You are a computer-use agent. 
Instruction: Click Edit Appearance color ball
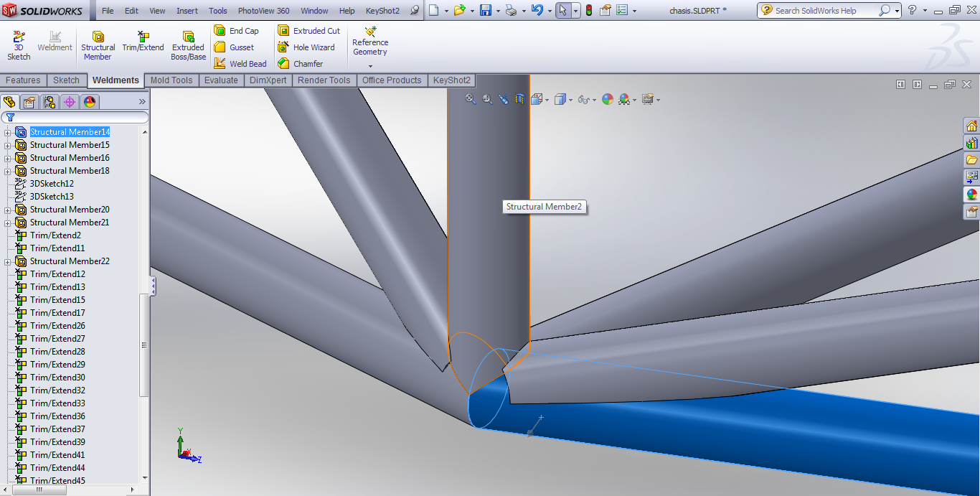(x=608, y=99)
